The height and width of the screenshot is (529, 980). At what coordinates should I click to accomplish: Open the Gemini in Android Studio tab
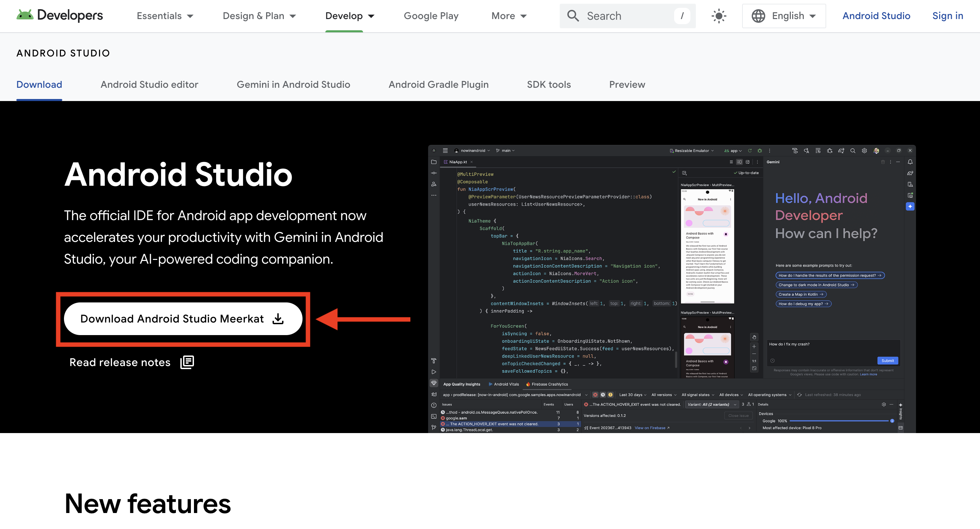pos(293,84)
